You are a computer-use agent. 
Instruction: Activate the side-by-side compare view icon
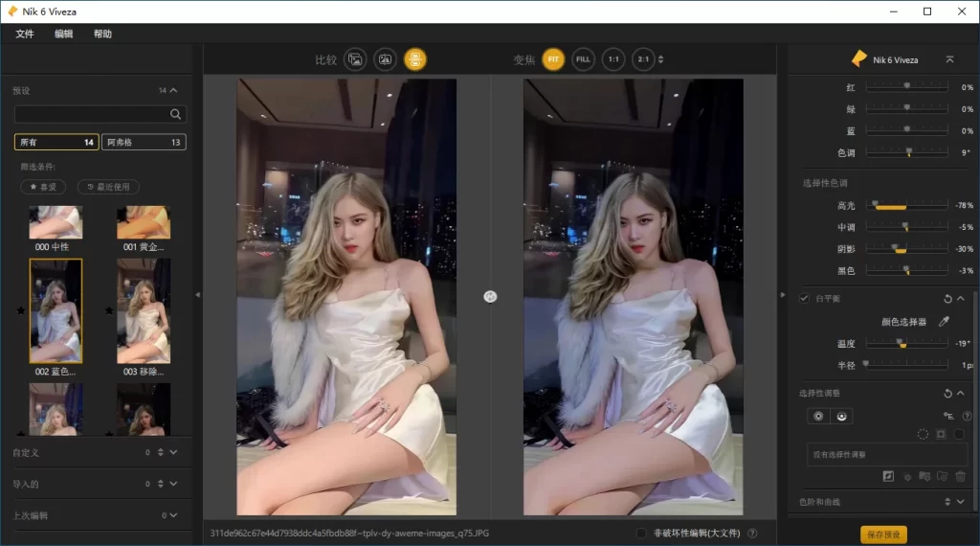(414, 59)
